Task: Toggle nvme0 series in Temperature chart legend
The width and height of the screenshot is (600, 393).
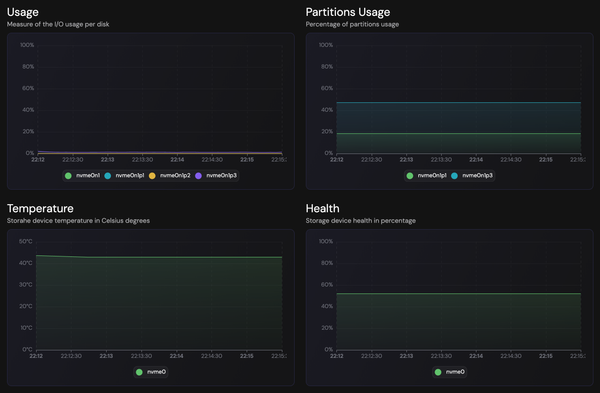Action: pyautogui.click(x=151, y=372)
